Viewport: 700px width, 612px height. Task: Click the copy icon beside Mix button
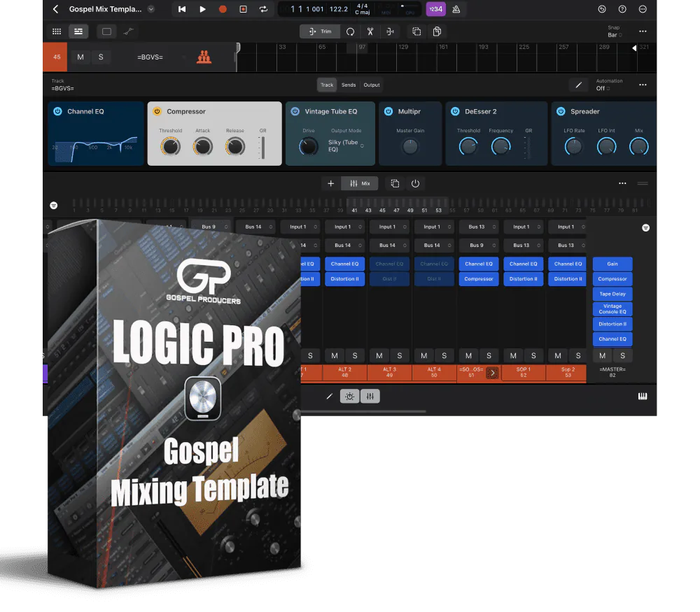(x=395, y=183)
